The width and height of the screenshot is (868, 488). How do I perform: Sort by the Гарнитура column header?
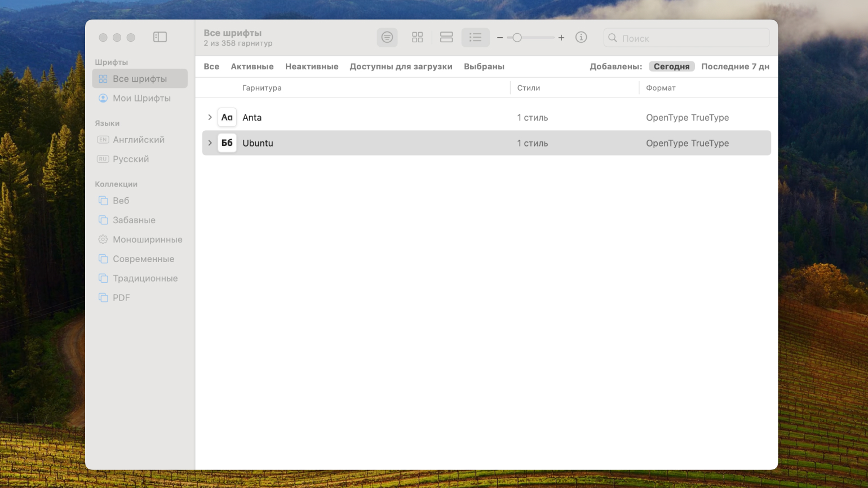[262, 88]
